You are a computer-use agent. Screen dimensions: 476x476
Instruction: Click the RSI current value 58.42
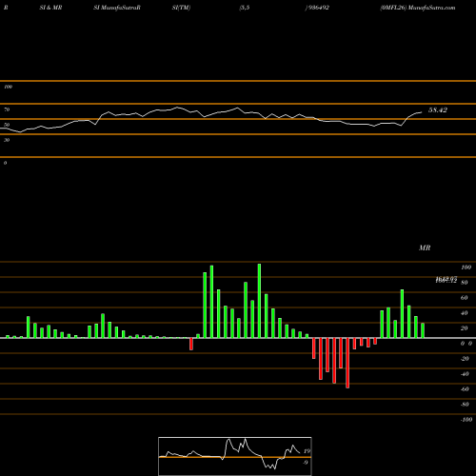(x=438, y=110)
